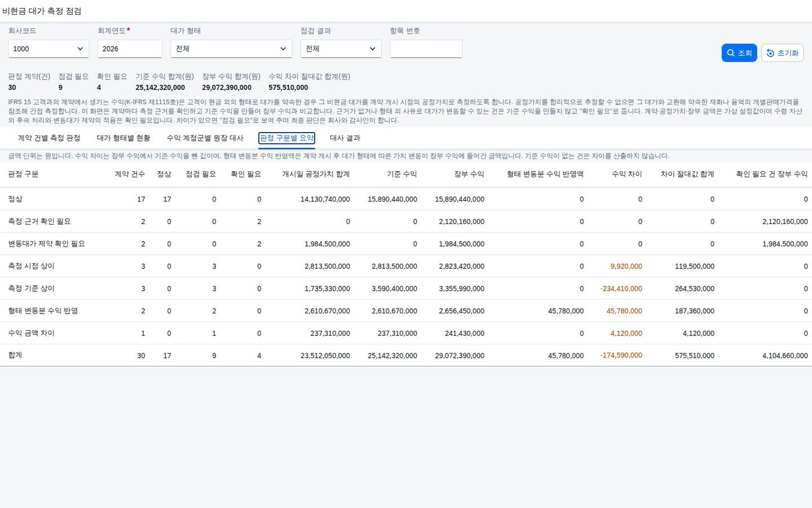The width and height of the screenshot is (812, 508).
Task: Click the 차이 절대값 합계 column header
Action: (687, 174)
